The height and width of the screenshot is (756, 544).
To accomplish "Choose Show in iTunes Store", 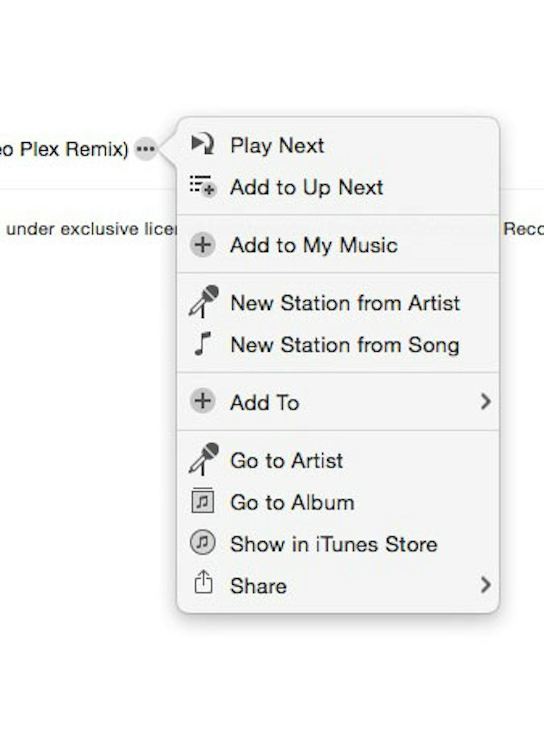I will point(333,544).
